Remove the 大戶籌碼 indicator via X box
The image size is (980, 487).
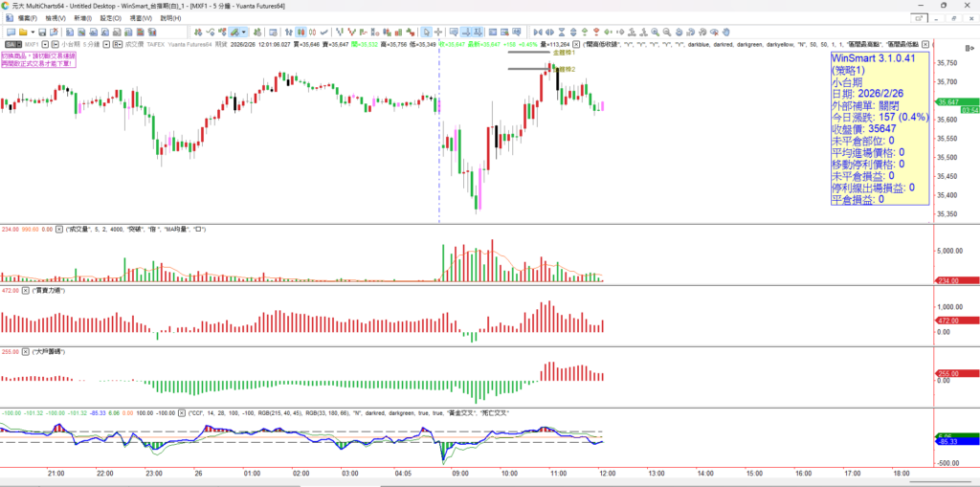(x=28, y=352)
